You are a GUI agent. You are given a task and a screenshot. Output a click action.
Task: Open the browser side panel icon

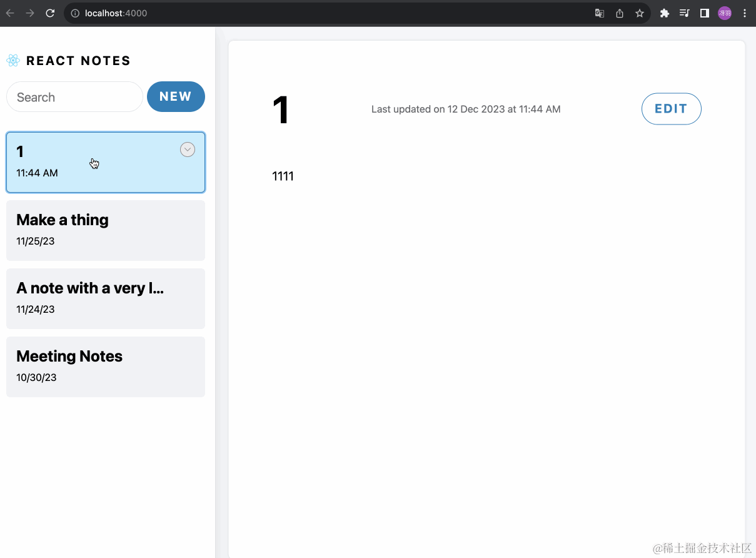coord(704,13)
